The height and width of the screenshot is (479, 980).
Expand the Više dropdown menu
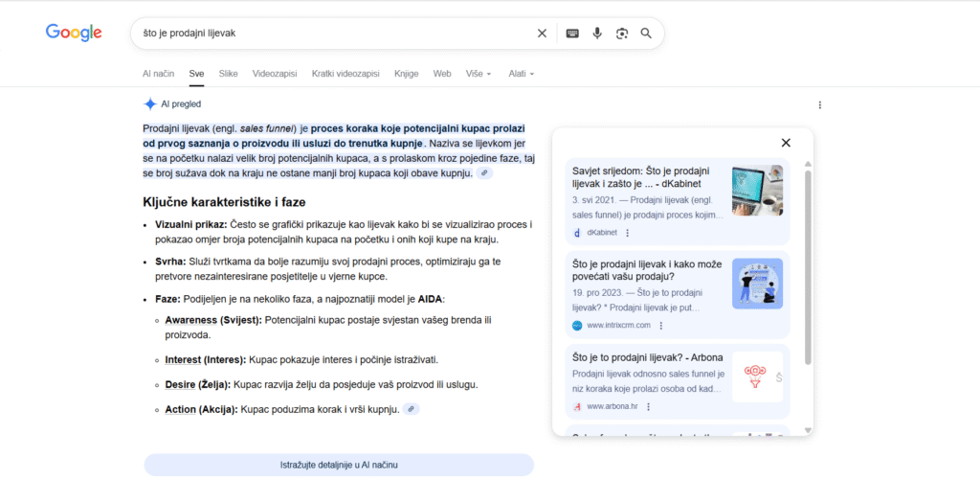(478, 73)
